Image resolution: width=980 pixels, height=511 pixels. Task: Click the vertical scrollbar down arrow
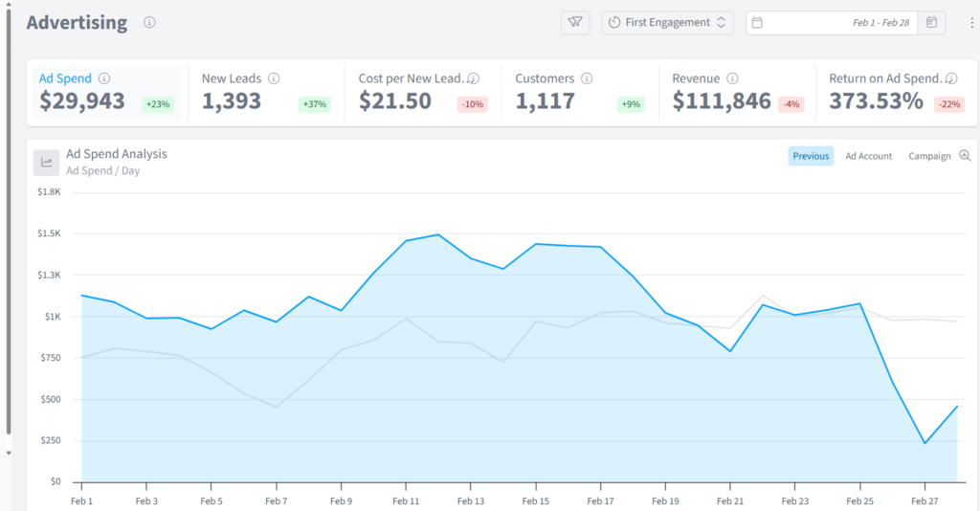pyautogui.click(x=8, y=453)
